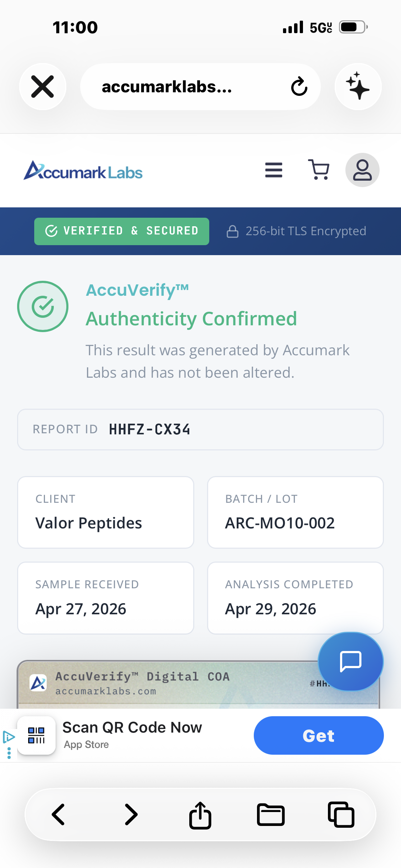Open the user account profile icon
This screenshot has width=401, height=868.
pos(362,170)
